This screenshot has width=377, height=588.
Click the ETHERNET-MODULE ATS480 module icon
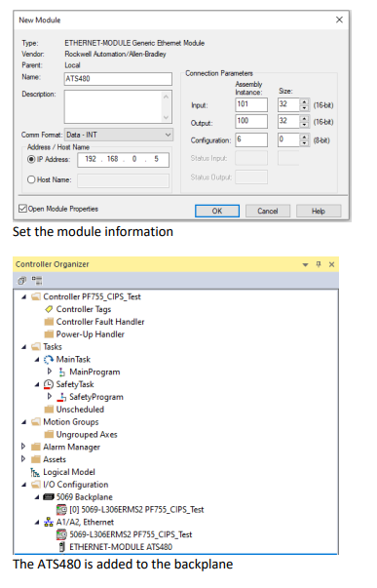(x=61, y=547)
